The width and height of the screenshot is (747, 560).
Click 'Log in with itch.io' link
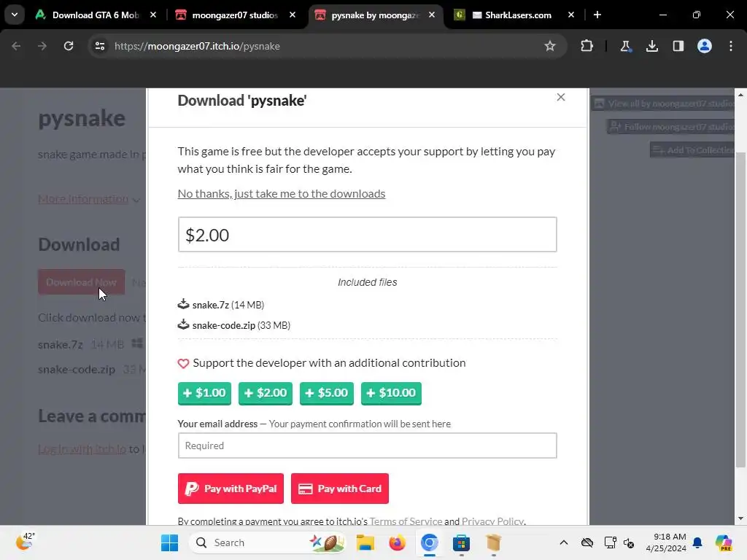click(82, 449)
